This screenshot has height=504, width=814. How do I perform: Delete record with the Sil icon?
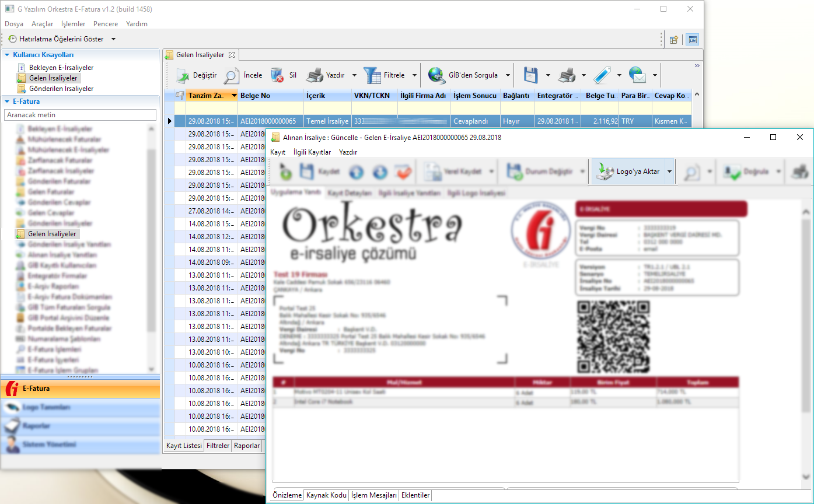coord(277,75)
